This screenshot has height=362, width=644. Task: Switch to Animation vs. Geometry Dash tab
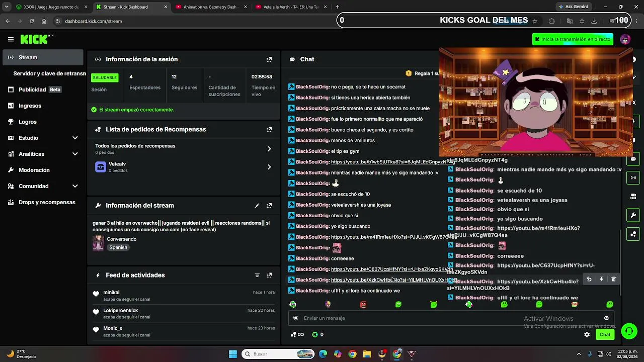coord(211,7)
